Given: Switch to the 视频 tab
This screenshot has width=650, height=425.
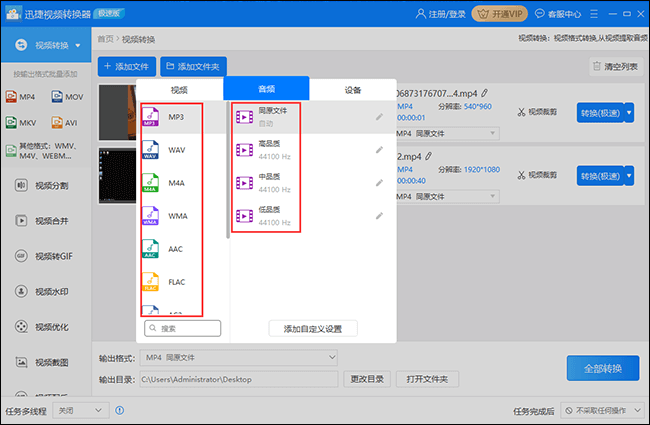Looking at the screenshot, I should click(179, 90).
